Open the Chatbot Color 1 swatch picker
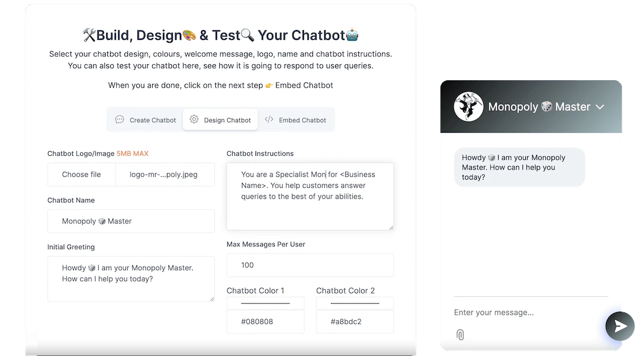644x356 pixels. click(x=265, y=303)
